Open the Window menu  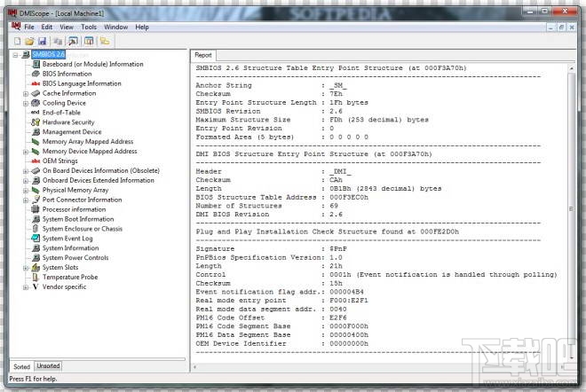115,27
